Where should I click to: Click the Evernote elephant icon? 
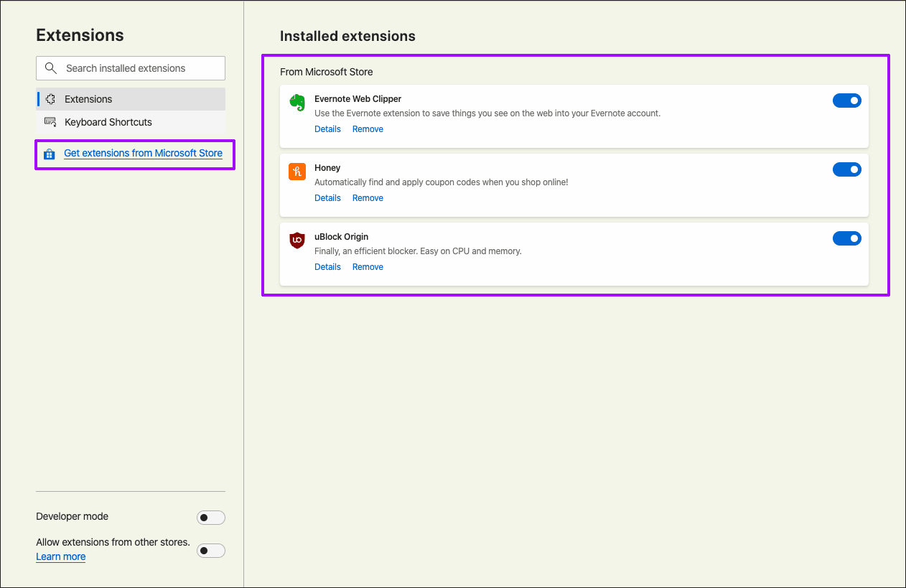tap(297, 103)
